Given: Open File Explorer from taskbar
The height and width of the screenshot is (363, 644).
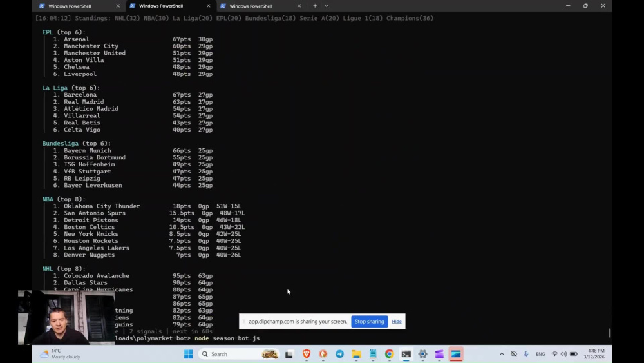Looking at the screenshot, I should (356, 354).
